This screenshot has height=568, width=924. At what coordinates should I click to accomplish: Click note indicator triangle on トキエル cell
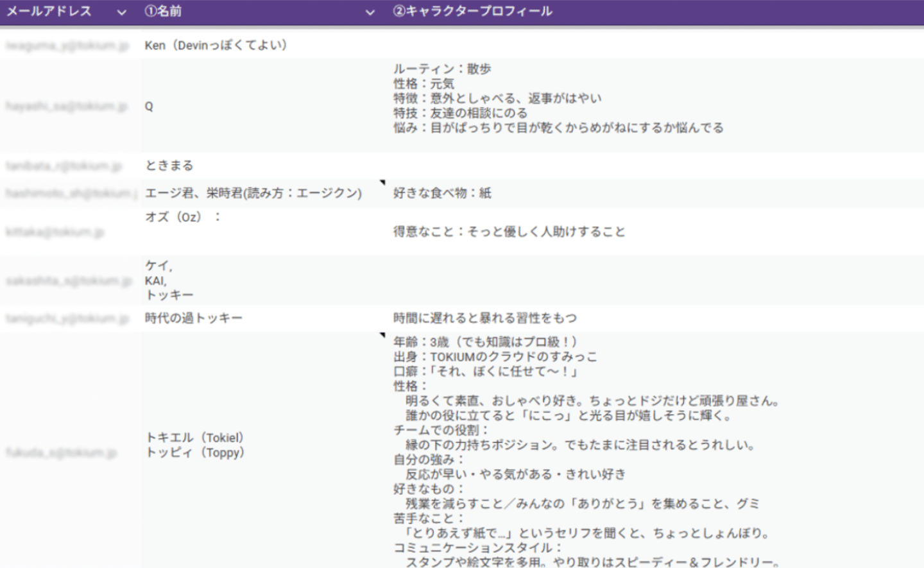point(382,335)
